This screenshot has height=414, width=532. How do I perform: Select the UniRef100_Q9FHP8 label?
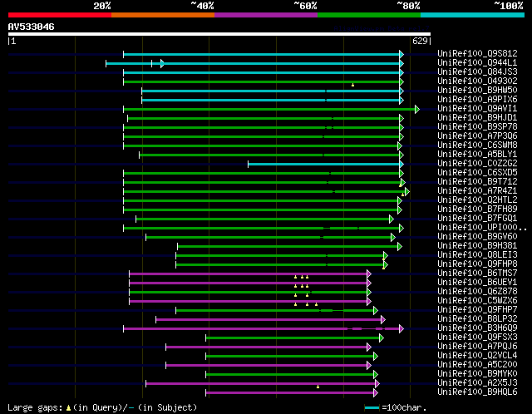click(477, 264)
